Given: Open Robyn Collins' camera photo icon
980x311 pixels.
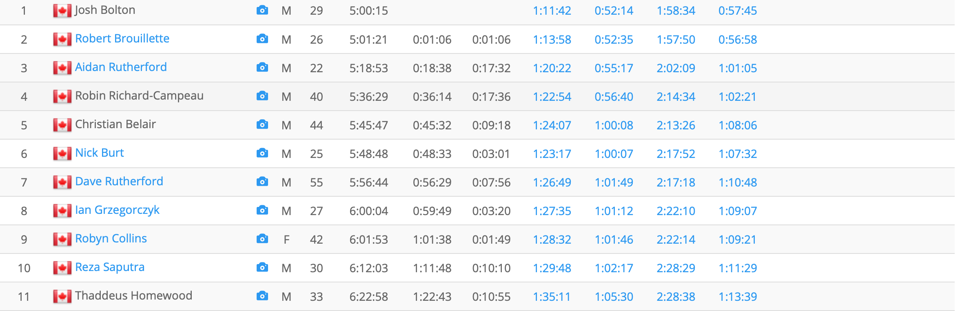Looking at the screenshot, I should [x=262, y=239].
